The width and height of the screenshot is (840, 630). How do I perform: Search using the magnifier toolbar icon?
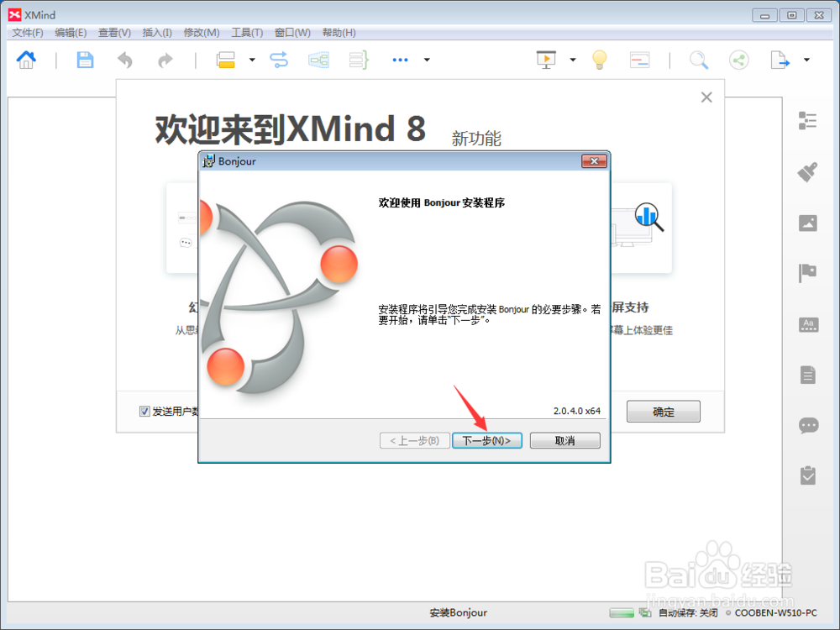(699, 60)
